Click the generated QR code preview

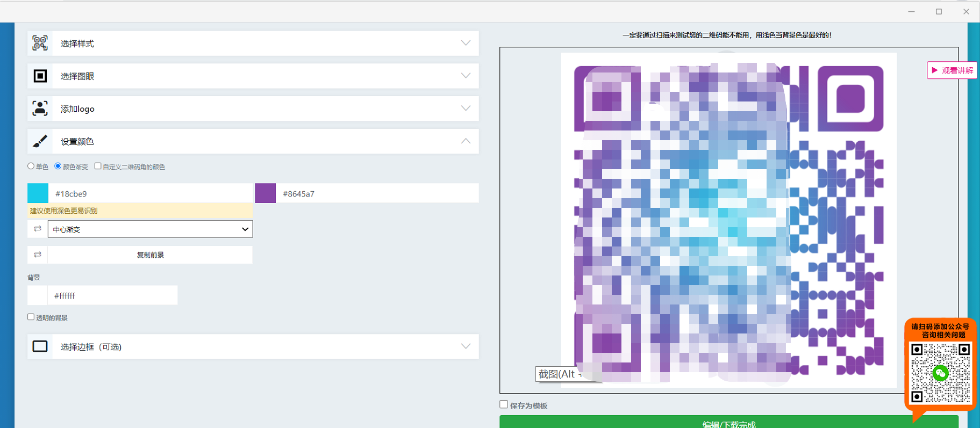coord(728,220)
